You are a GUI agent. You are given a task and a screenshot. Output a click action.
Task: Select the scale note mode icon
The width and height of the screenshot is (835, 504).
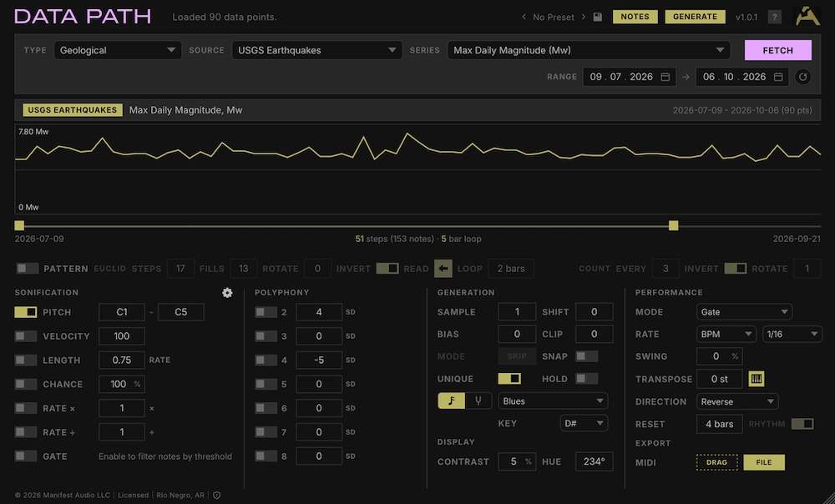(452, 401)
